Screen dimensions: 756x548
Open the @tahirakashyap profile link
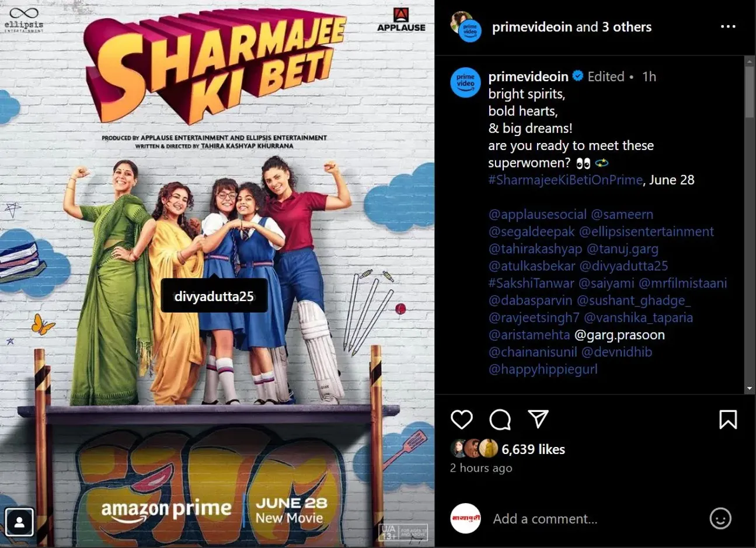pyautogui.click(x=535, y=249)
